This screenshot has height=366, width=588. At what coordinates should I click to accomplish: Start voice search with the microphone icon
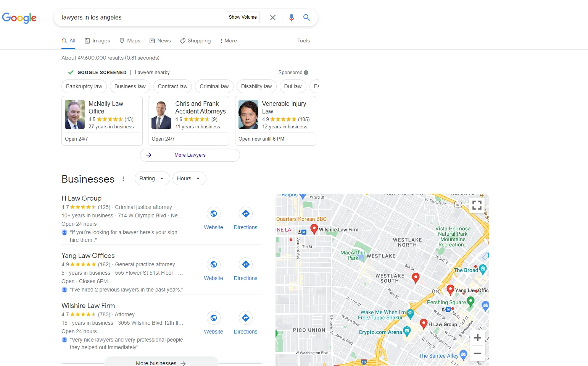292,18
